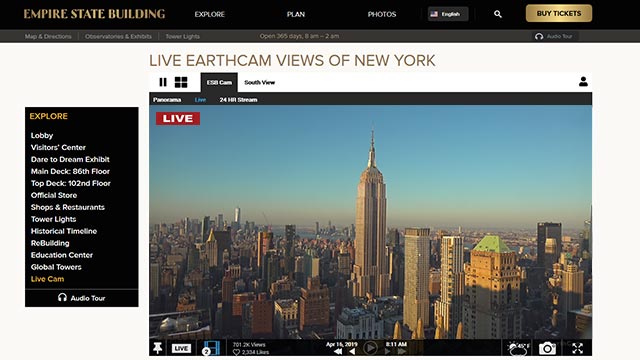Open Top Deck: 102nd Floor link
Viewport: 640px width, 360px height.
pyautogui.click(x=71, y=183)
